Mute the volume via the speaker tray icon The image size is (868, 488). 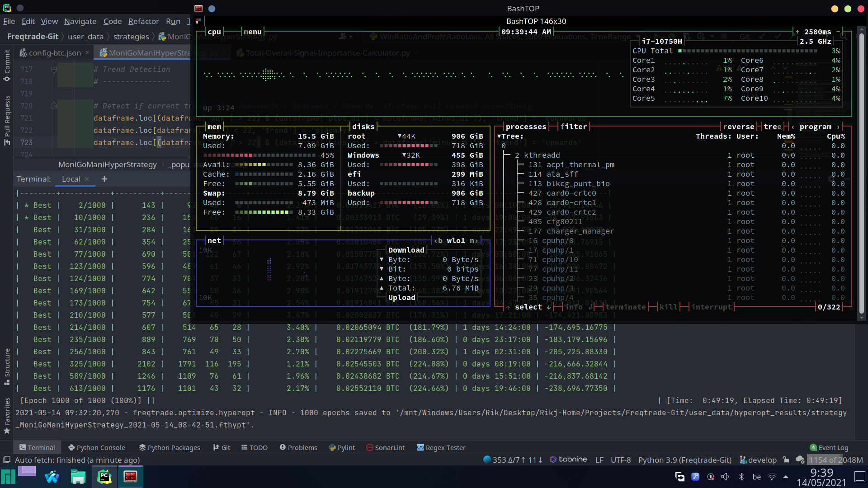(726, 477)
